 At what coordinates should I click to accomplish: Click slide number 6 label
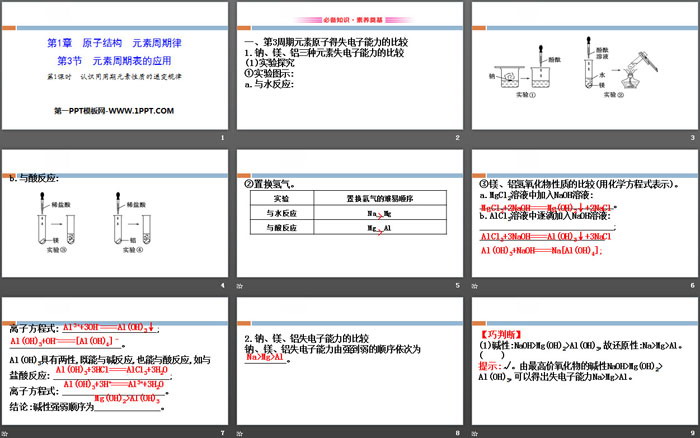point(692,285)
